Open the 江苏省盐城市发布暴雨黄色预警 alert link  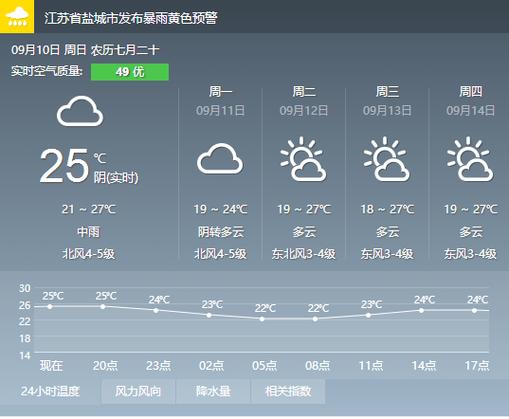131,18
